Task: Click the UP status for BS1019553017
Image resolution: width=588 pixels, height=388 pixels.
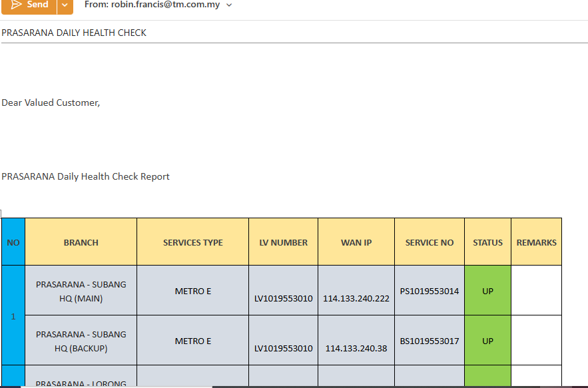Action: coord(488,340)
